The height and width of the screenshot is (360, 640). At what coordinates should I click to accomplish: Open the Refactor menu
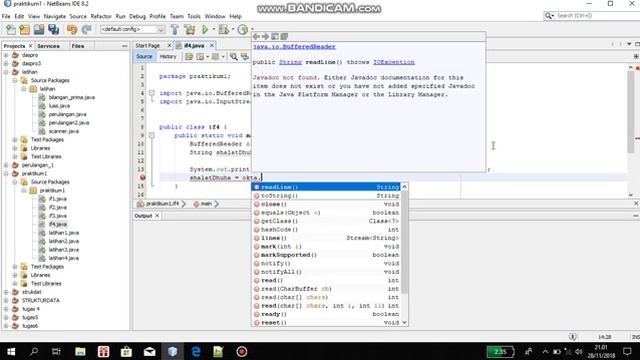coord(101,16)
